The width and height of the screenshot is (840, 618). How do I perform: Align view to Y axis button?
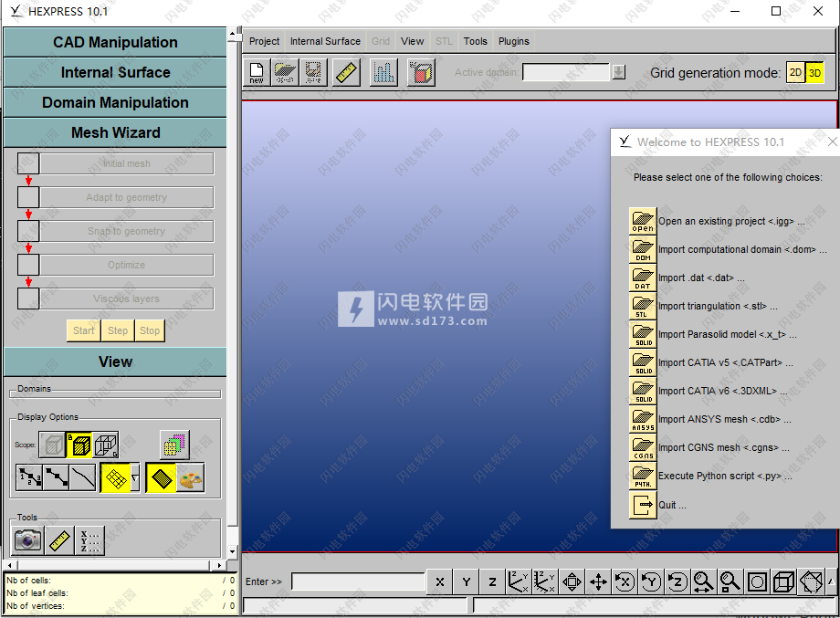pos(466,581)
